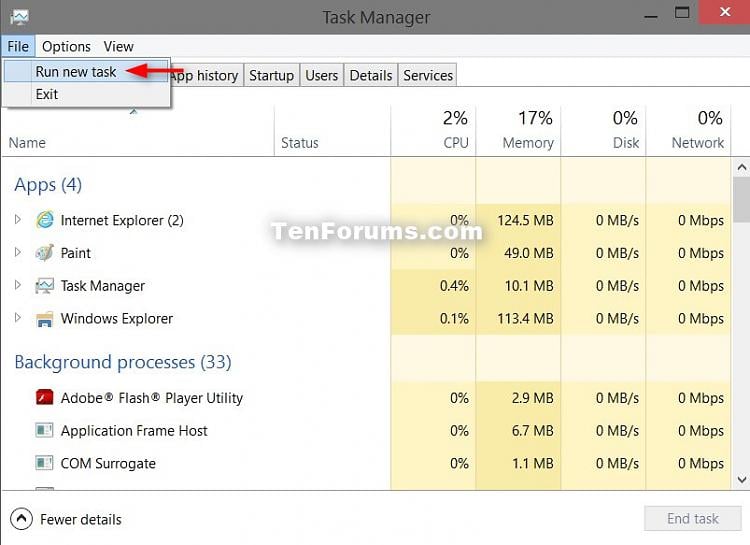This screenshot has height=545, width=750.
Task: Click the 113.4 MB memory value
Action: point(525,319)
